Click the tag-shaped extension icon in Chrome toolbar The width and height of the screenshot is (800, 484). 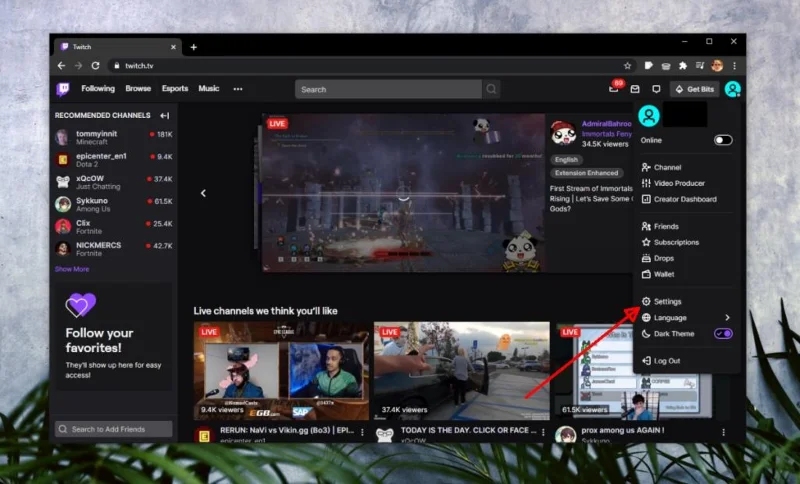pyautogui.click(x=648, y=66)
